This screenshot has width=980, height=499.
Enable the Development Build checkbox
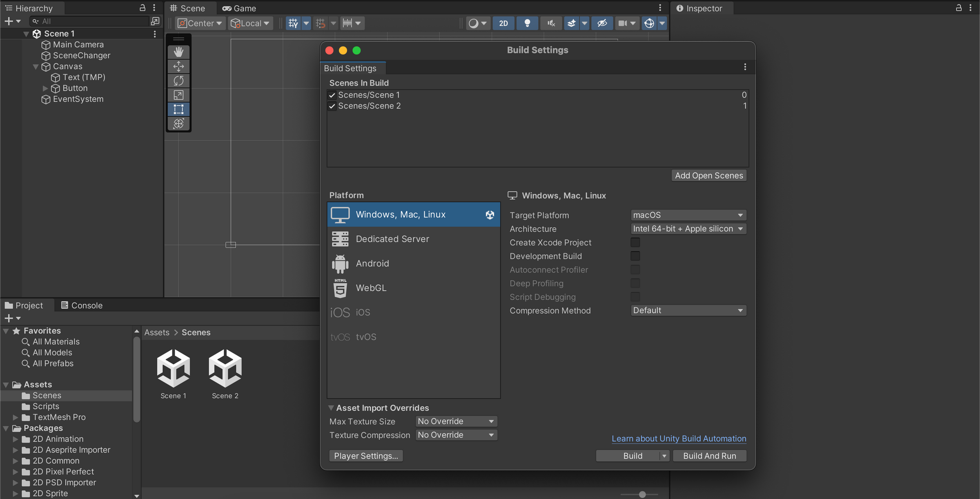635,256
